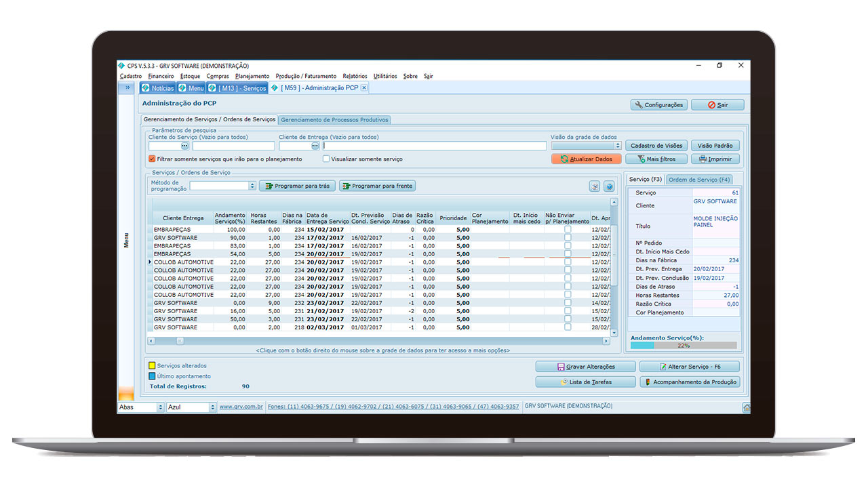The width and height of the screenshot is (868, 488).
Task: Open Configurações with the wrench button
Action: pyautogui.click(x=658, y=105)
